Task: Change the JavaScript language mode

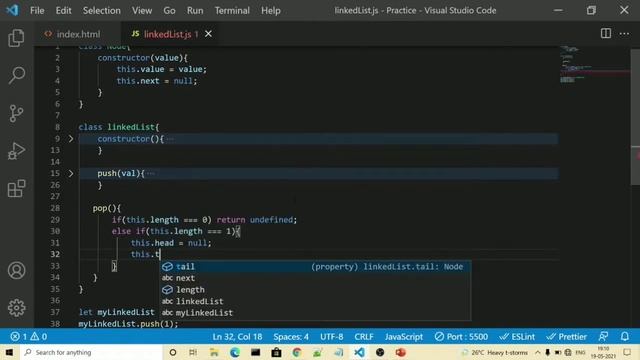Action: click(404, 337)
